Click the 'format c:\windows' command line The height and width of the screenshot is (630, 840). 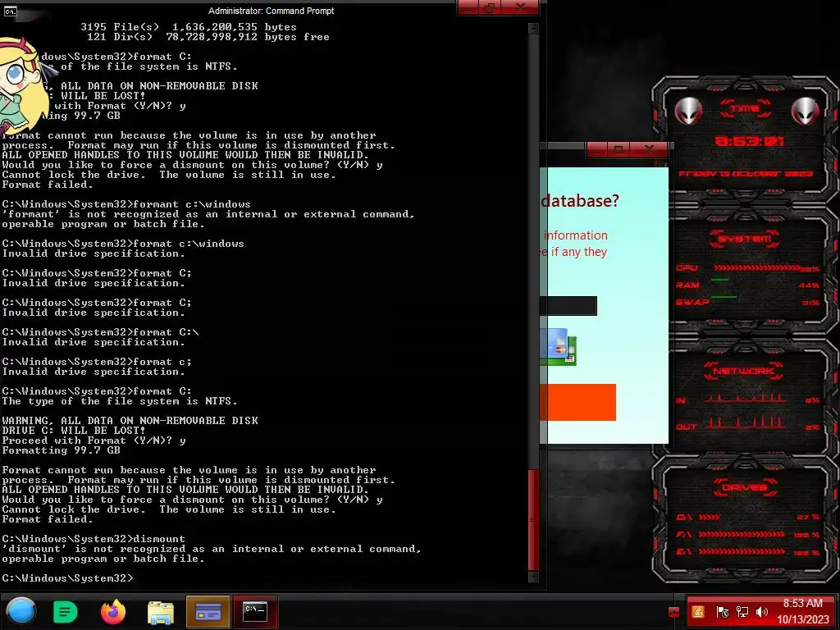click(123, 244)
